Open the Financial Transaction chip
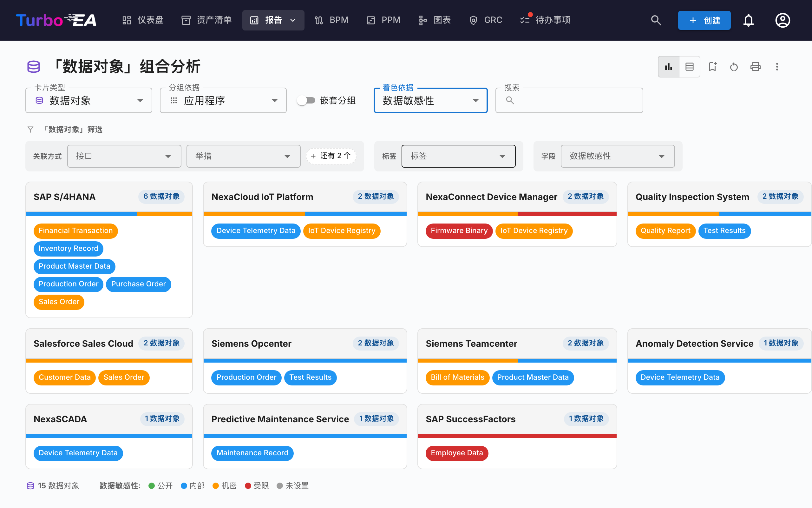The width and height of the screenshot is (812, 508). click(x=75, y=231)
